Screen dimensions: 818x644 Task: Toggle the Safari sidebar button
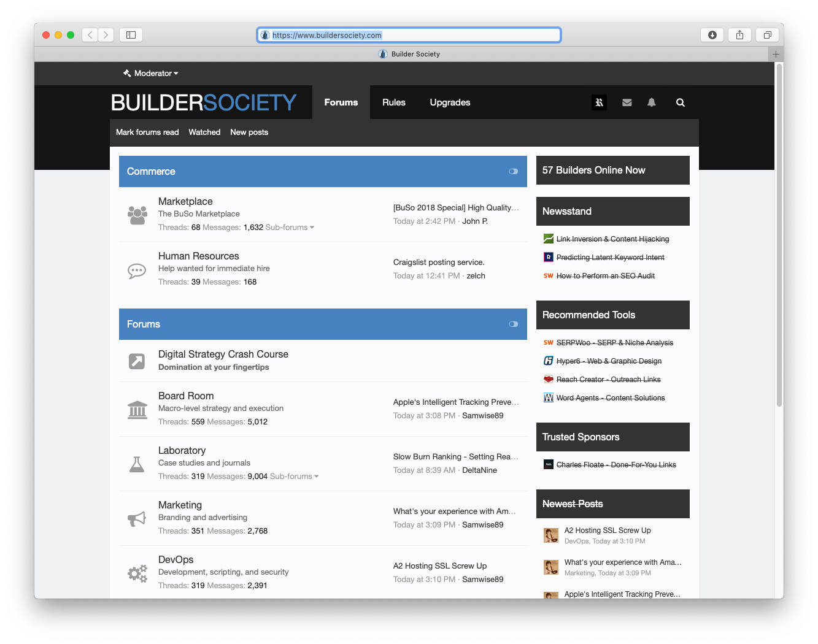[131, 35]
